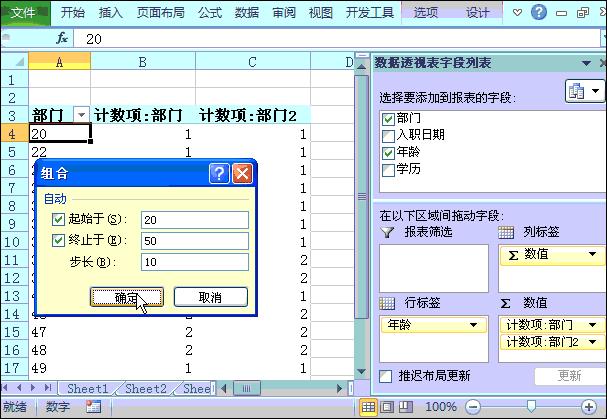Click the select-all corner of the sheet
Viewport: 607px width, 419px height.
15,61
